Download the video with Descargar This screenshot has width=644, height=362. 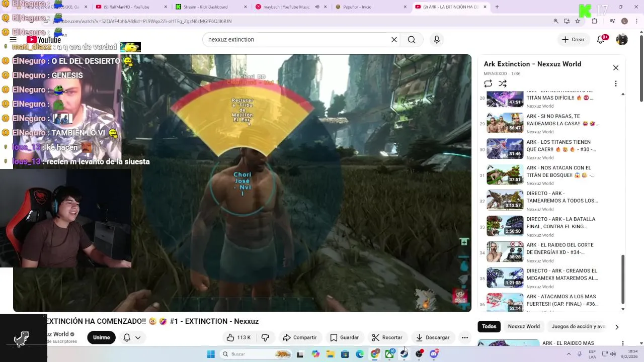coord(433,337)
